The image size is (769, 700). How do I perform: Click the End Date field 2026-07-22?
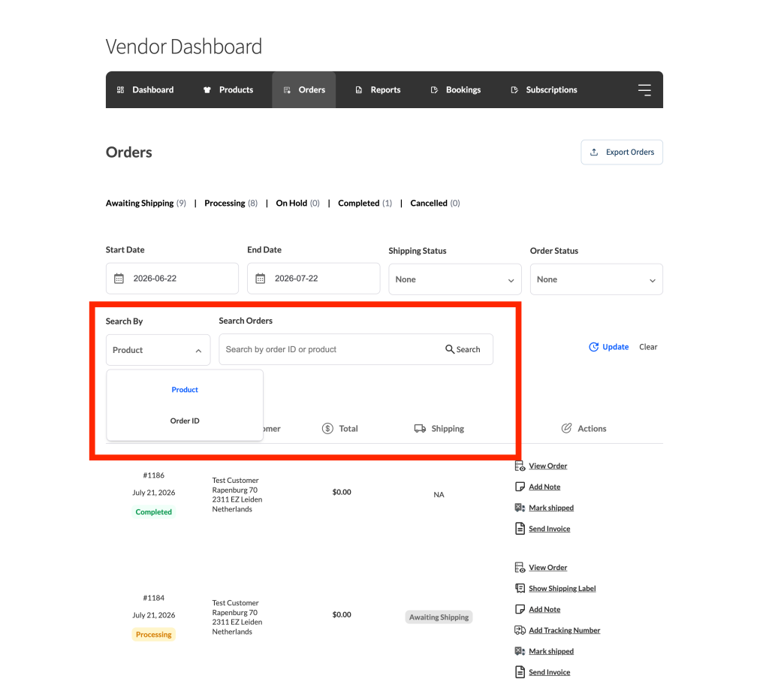point(313,279)
